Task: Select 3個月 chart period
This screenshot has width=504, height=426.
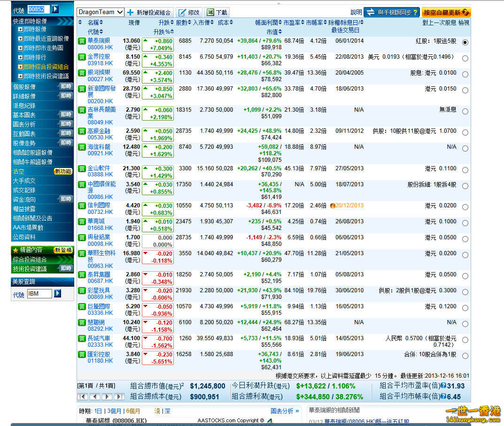Action: 114,411
